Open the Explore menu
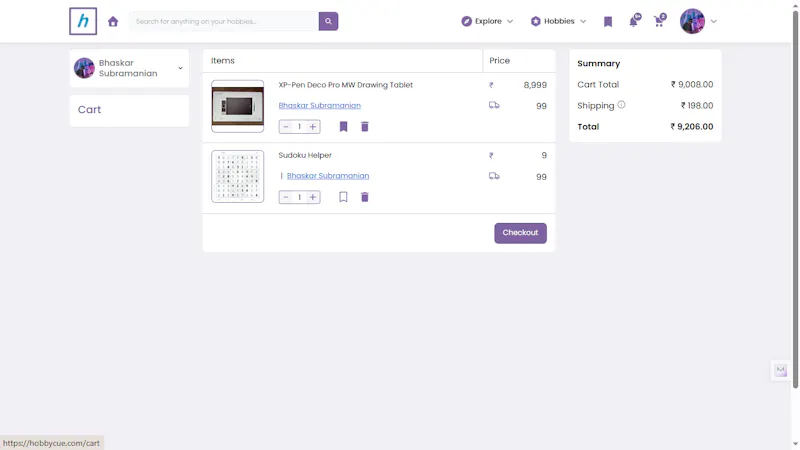The image size is (800, 450). (x=487, y=21)
